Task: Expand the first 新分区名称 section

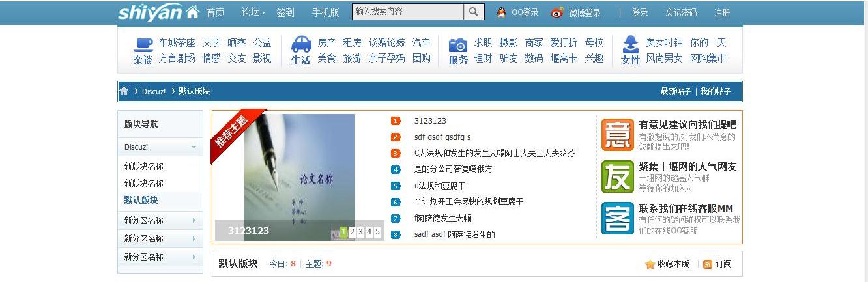Action: click(x=194, y=221)
